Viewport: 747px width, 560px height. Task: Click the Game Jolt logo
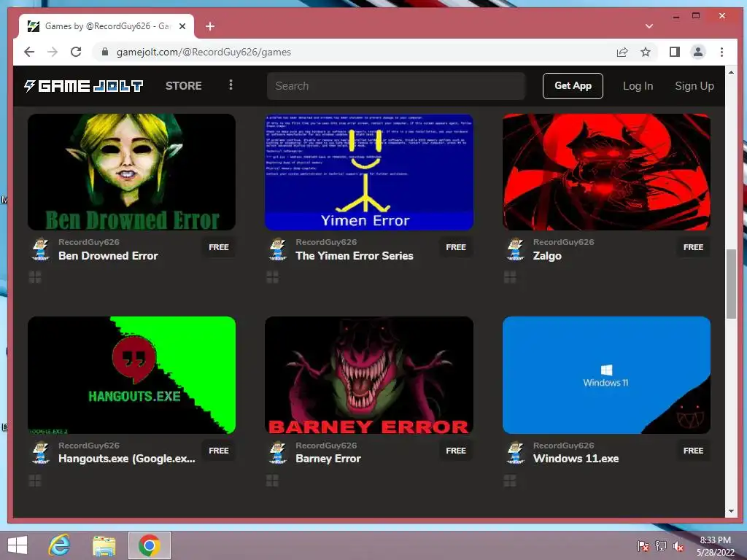pos(83,86)
